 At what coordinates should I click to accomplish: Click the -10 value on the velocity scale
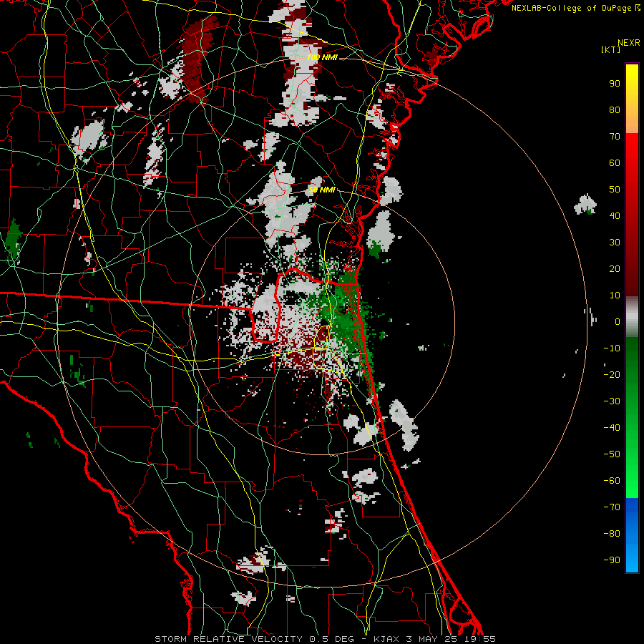[612, 348]
